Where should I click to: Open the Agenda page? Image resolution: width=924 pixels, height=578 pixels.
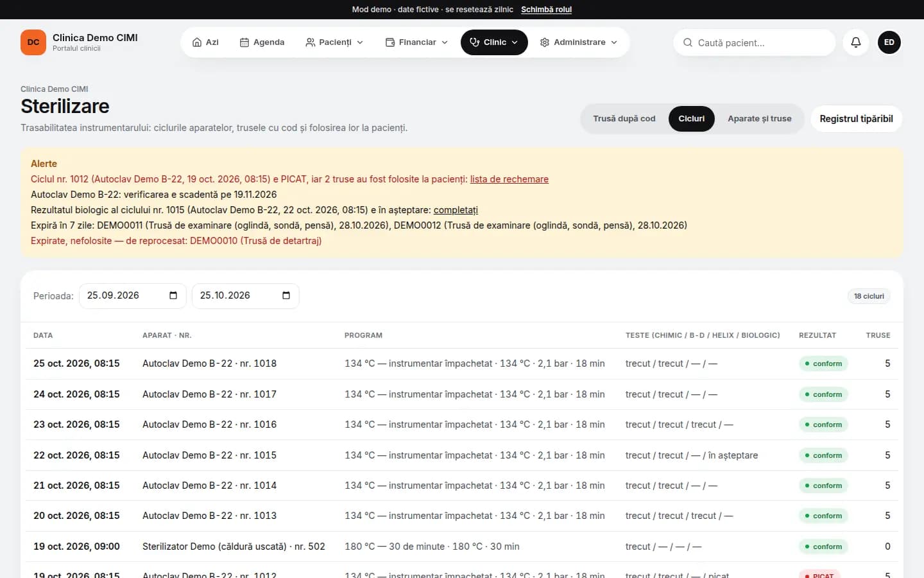(x=262, y=42)
